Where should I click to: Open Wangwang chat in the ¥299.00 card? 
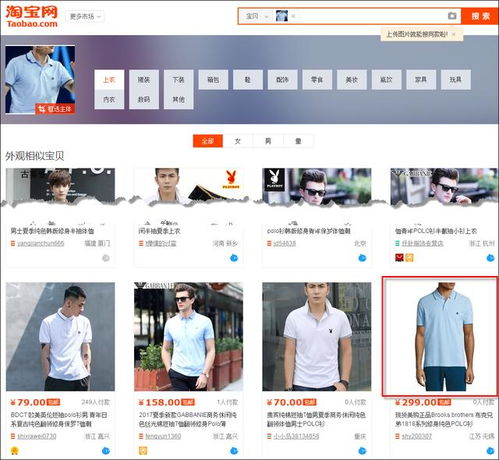(490, 451)
